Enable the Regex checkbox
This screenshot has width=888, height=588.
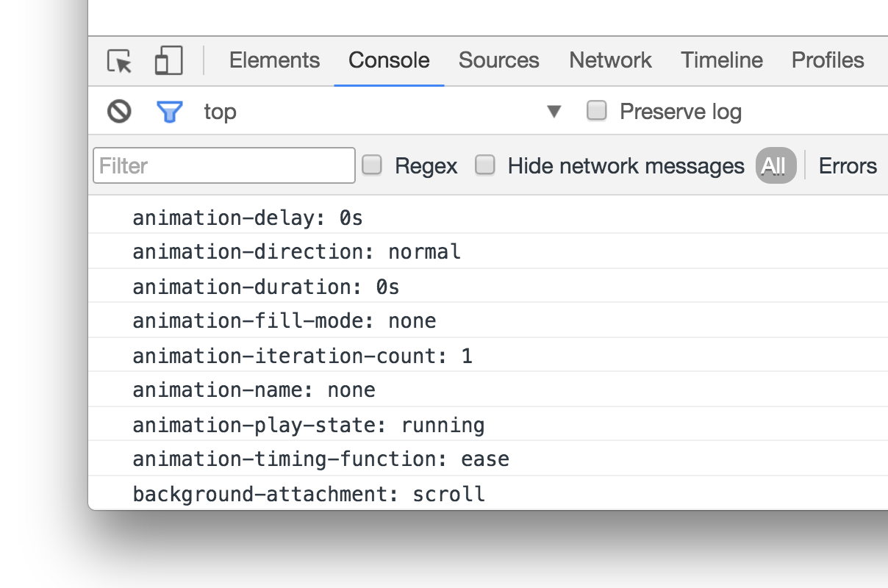pyautogui.click(x=373, y=165)
